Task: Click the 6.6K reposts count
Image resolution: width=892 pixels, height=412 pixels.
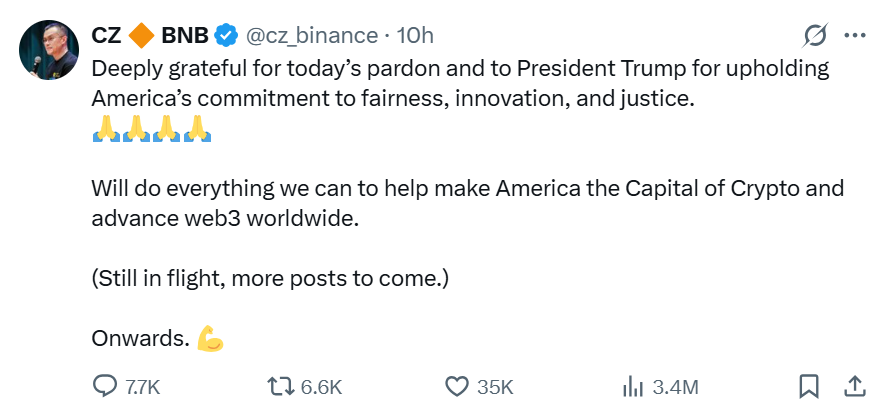Action: [321, 387]
